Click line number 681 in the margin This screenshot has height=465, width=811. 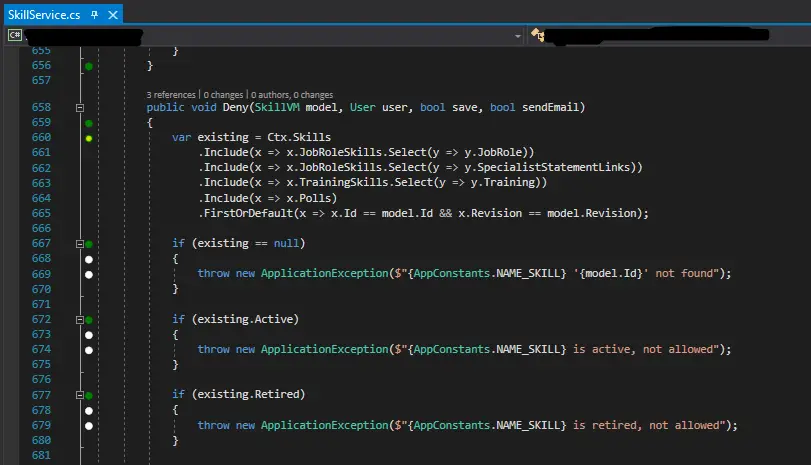41,455
